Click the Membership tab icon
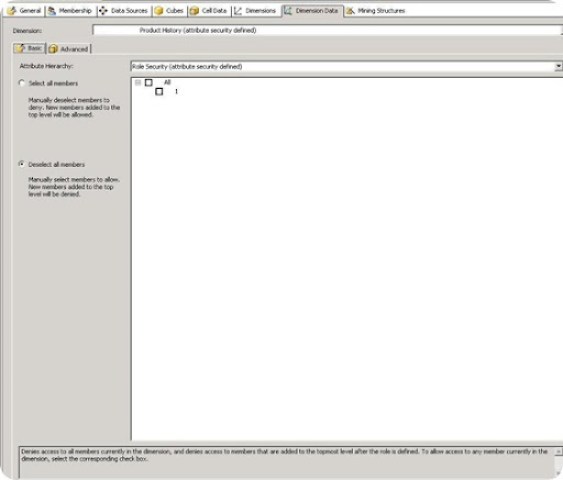The width and height of the screenshot is (563, 480). tap(52, 11)
